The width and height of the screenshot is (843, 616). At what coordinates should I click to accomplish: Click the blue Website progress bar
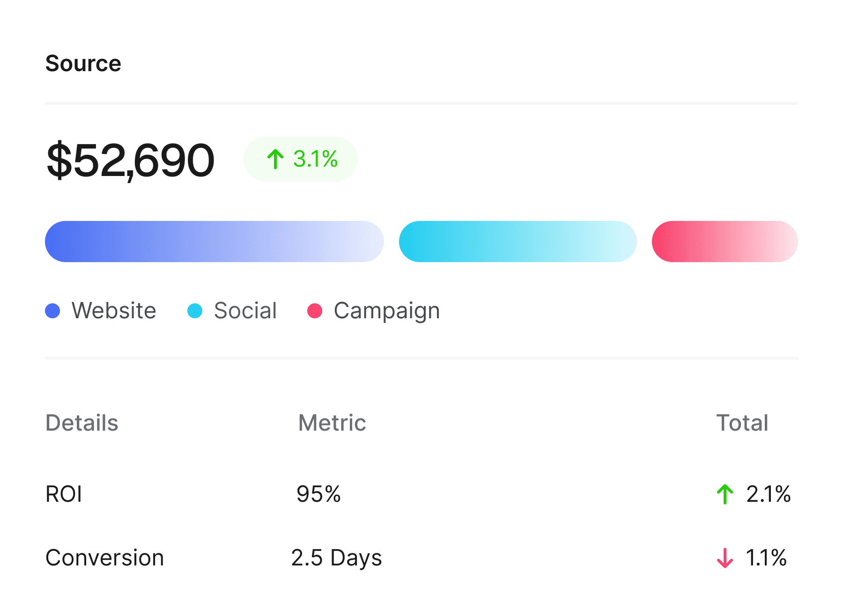(x=214, y=242)
